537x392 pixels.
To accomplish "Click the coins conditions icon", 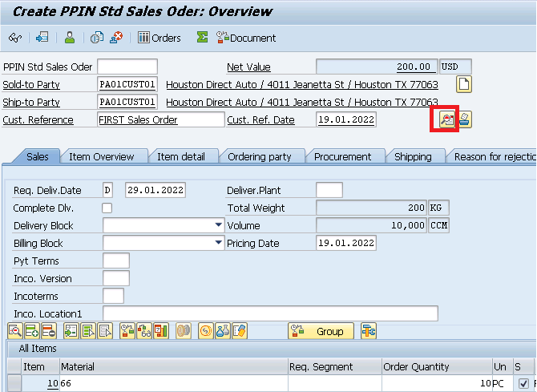I will (x=184, y=331).
